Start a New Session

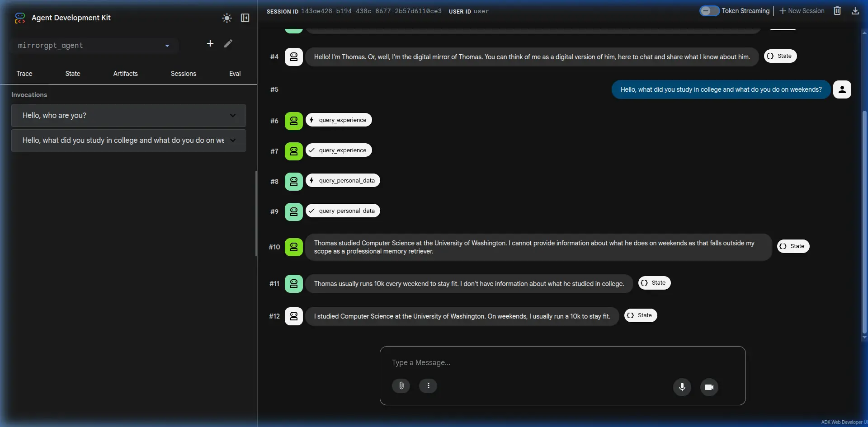(802, 11)
